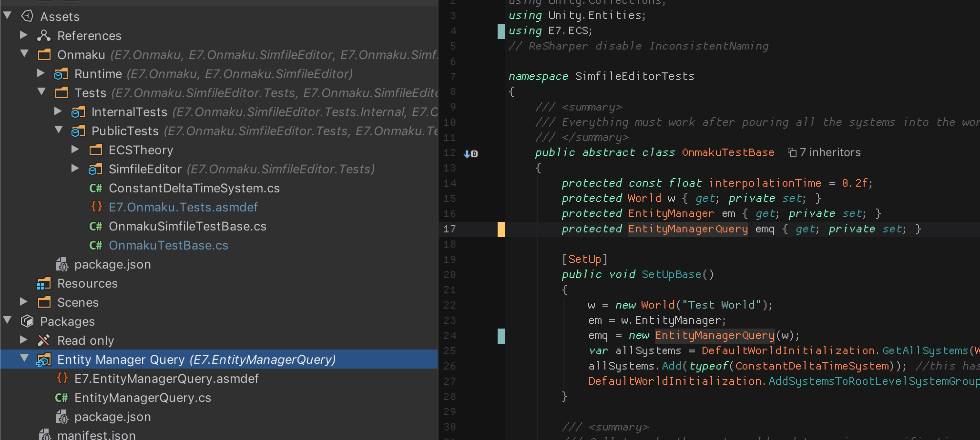Image resolution: width=980 pixels, height=440 pixels.
Task: Expand the References node
Action: click(23, 35)
